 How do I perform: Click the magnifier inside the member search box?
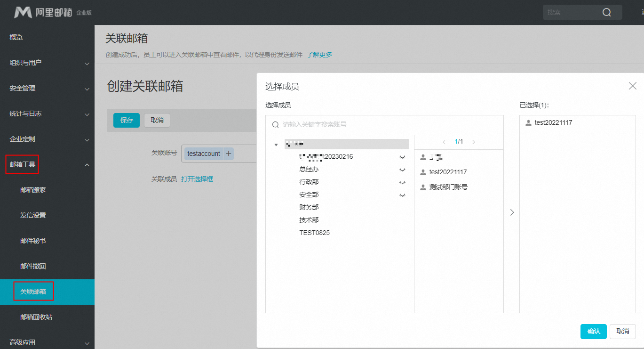(275, 124)
